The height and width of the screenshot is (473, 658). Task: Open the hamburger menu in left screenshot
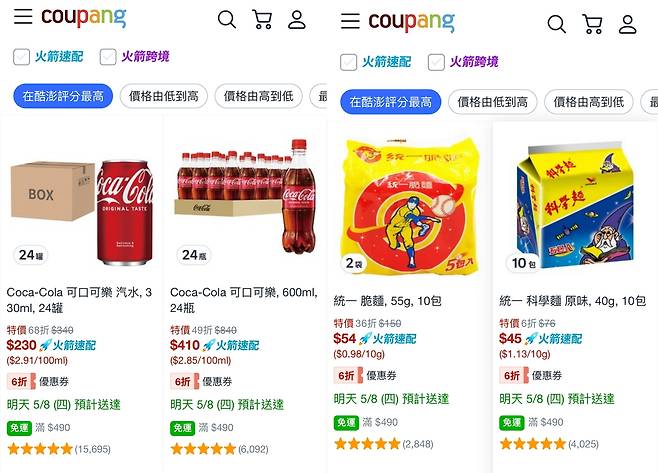pyautogui.click(x=23, y=16)
